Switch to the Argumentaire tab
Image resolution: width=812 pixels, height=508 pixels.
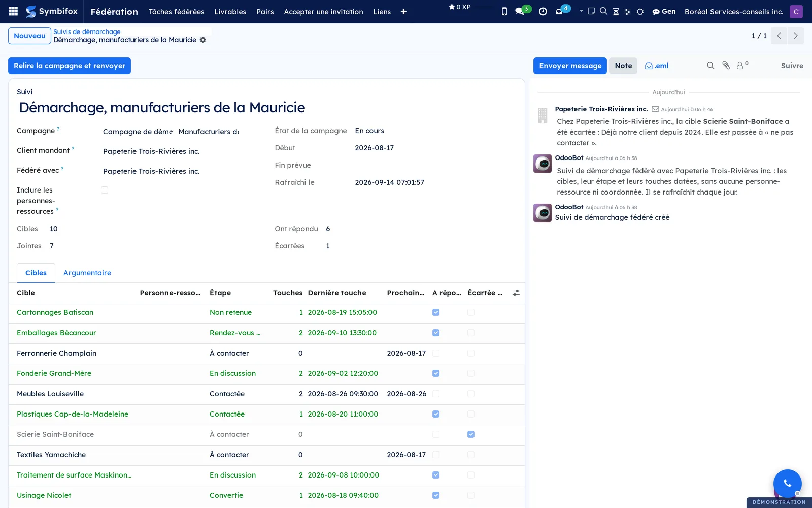tap(87, 273)
